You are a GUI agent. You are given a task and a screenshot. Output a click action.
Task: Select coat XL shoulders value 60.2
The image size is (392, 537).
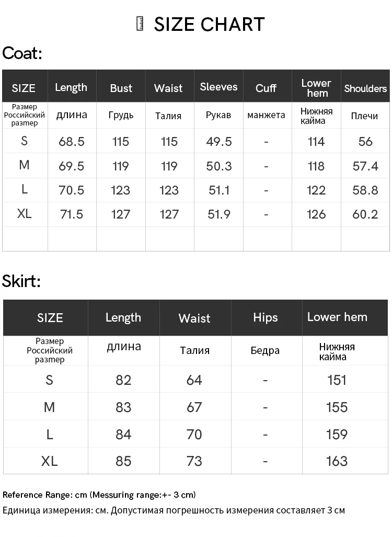(x=365, y=214)
